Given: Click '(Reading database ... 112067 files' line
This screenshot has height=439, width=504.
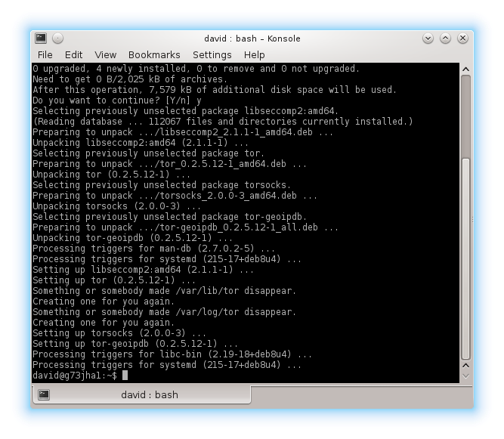Looking at the screenshot, I should (223, 122).
